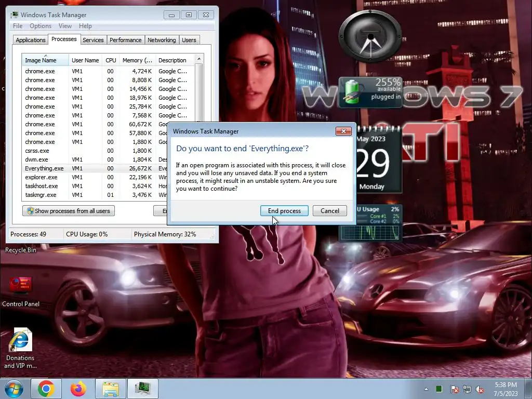Sort processes by Image Name column
532x399 pixels.
[x=46, y=60]
